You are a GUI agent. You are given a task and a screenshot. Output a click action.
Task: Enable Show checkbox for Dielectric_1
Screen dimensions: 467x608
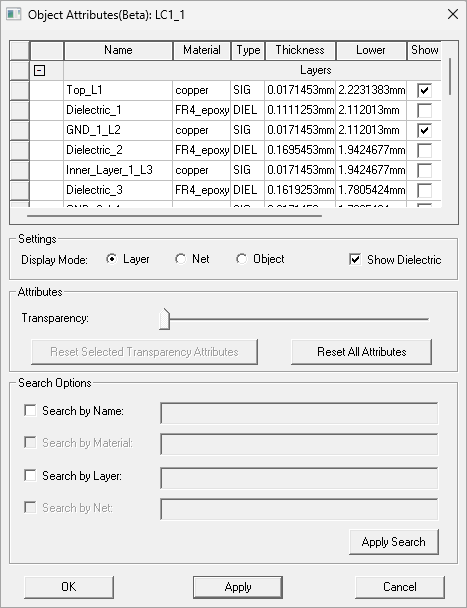[x=424, y=111]
